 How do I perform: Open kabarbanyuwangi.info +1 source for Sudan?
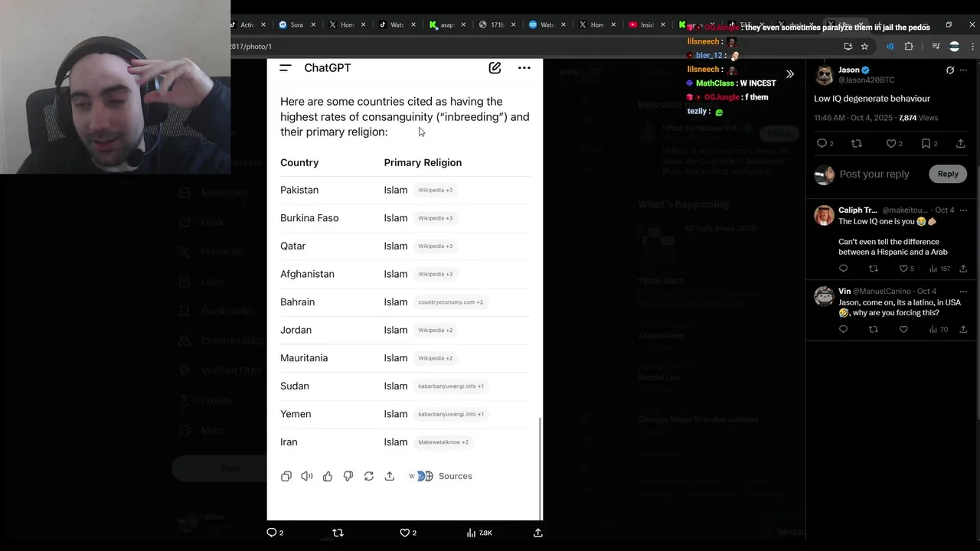click(x=451, y=386)
